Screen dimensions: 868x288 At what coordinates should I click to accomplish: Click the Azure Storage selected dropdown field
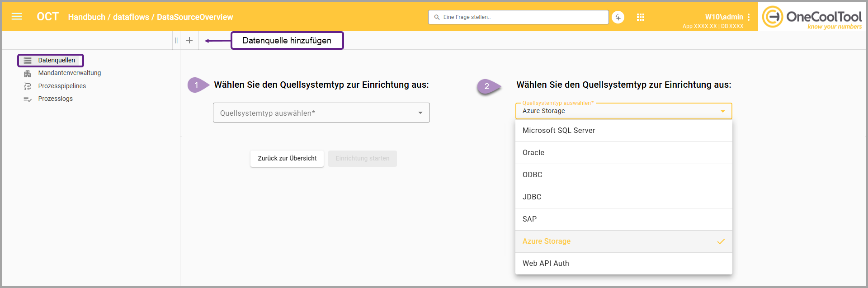[623, 111]
